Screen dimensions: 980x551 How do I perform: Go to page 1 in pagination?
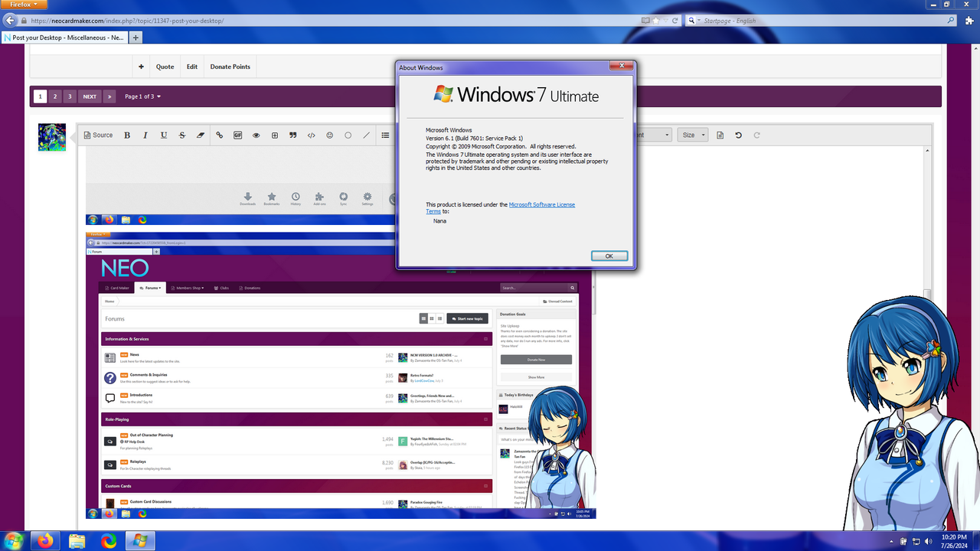[x=41, y=96]
